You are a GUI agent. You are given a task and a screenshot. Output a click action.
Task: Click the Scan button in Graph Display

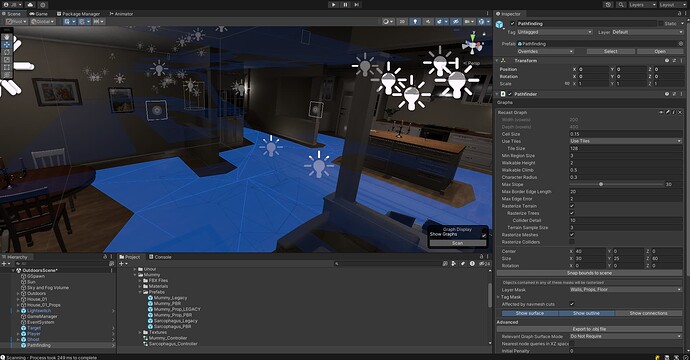pos(458,243)
